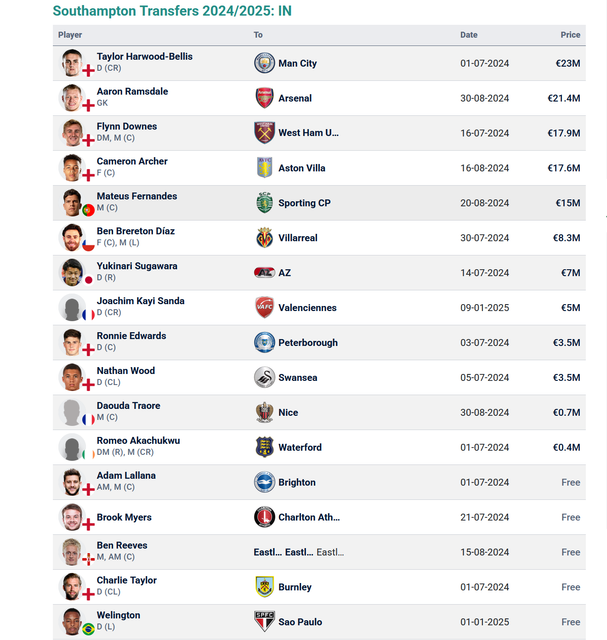
Task: Click the West Ham club crest
Action: [264, 133]
